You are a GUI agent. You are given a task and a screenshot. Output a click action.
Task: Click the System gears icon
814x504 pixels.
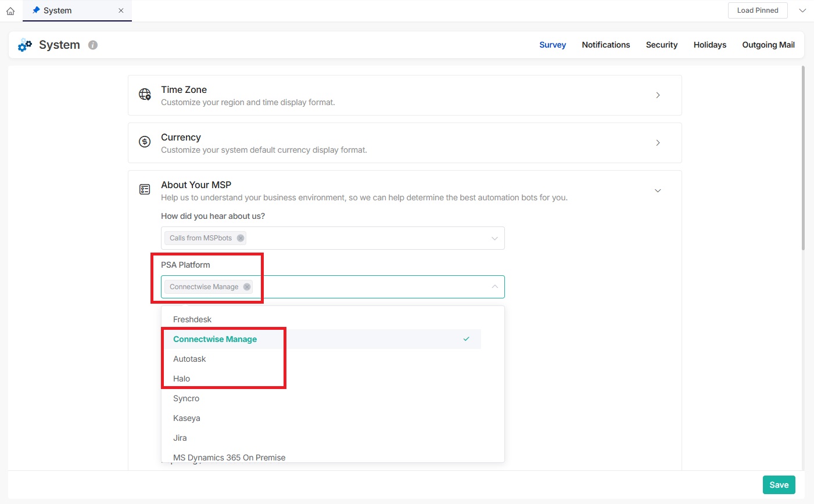tap(25, 45)
